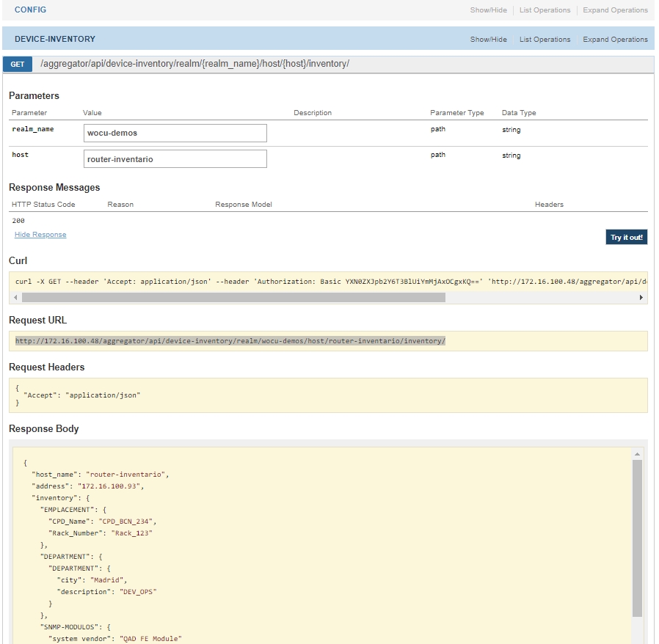Click the curl command text

[x=331, y=282]
